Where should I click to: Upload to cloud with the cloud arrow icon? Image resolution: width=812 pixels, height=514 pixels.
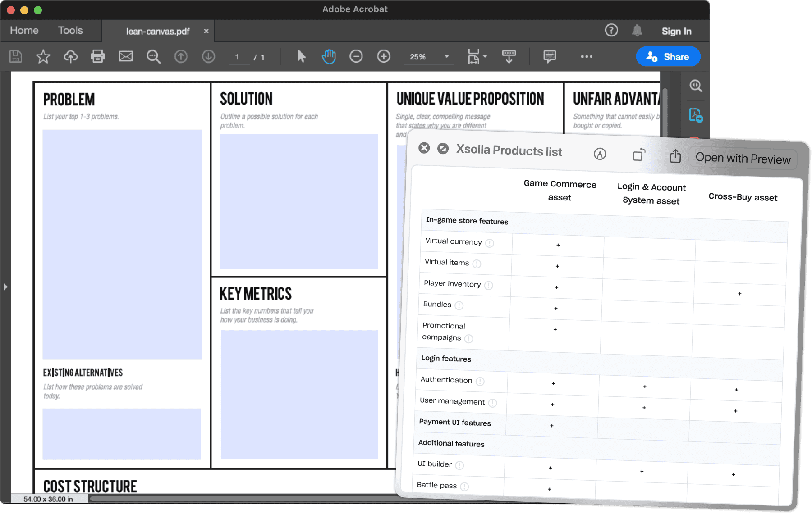pos(71,57)
